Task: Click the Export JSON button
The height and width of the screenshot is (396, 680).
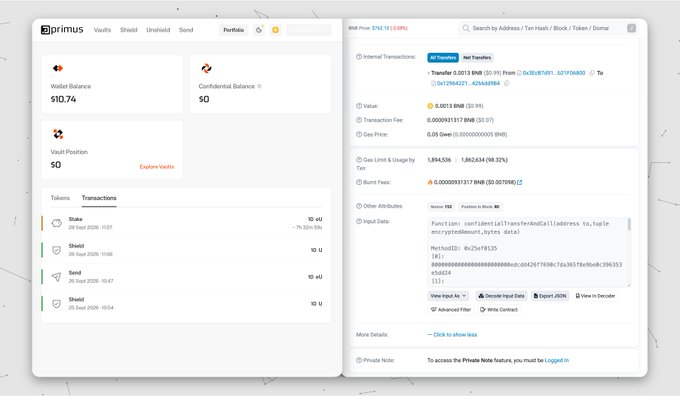Action: (550, 296)
